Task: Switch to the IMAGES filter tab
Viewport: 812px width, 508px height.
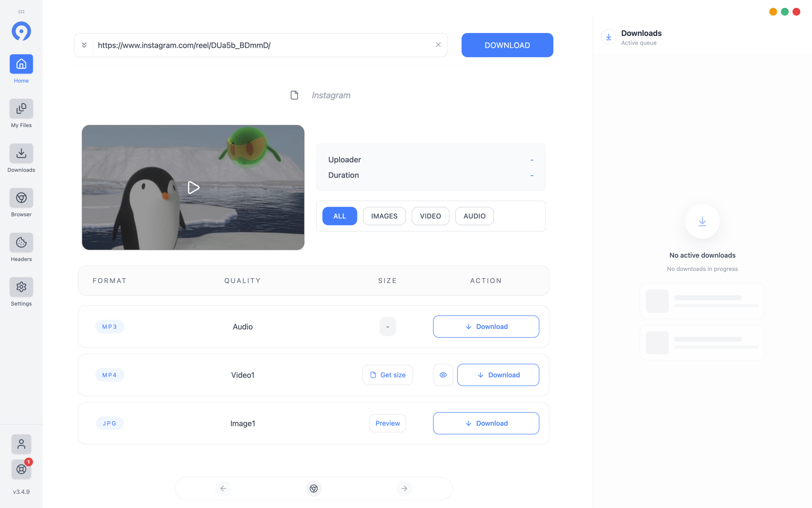Action: pos(384,216)
